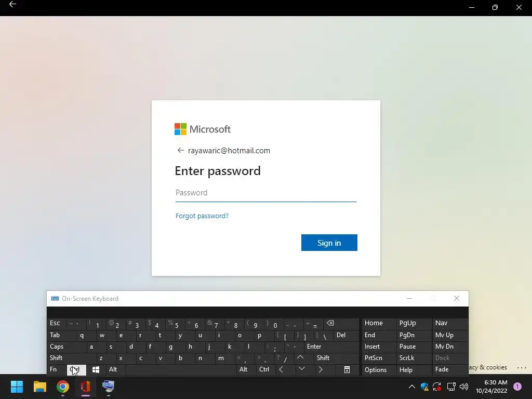The height and width of the screenshot is (399, 532).
Task: Click the Office icon in taskbar
Action: (86, 387)
